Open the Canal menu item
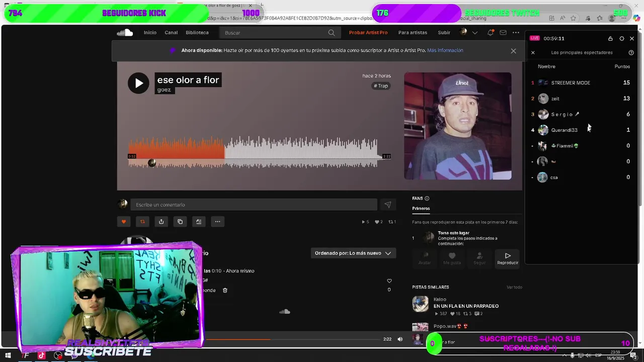The height and width of the screenshot is (362, 644). pos(171,33)
